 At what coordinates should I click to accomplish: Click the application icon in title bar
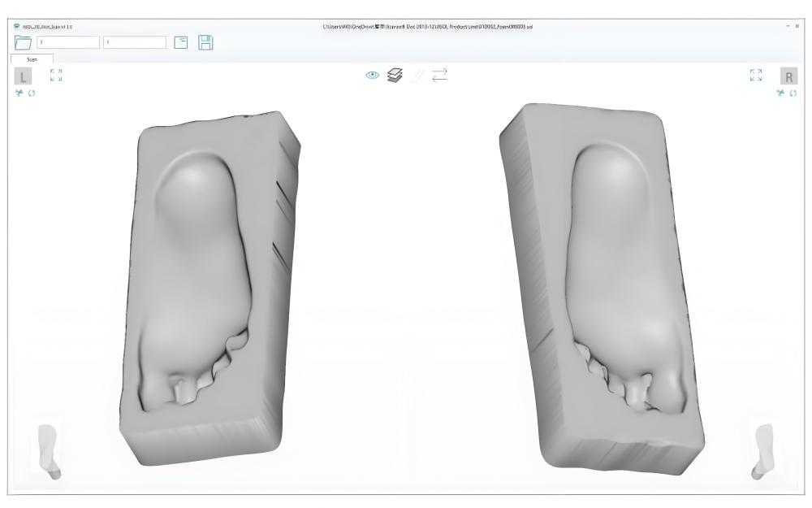click(16, 27)
